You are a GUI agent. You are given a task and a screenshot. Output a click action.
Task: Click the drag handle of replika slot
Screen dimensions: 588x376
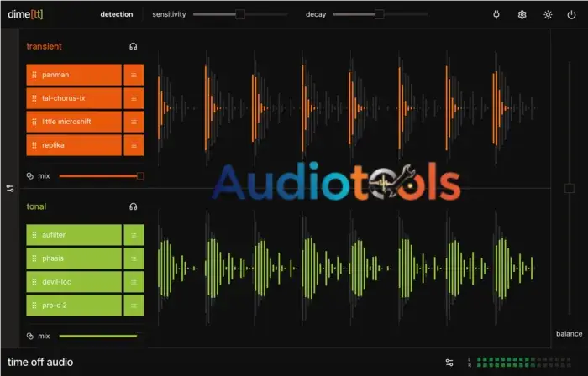tap(34, 145)
